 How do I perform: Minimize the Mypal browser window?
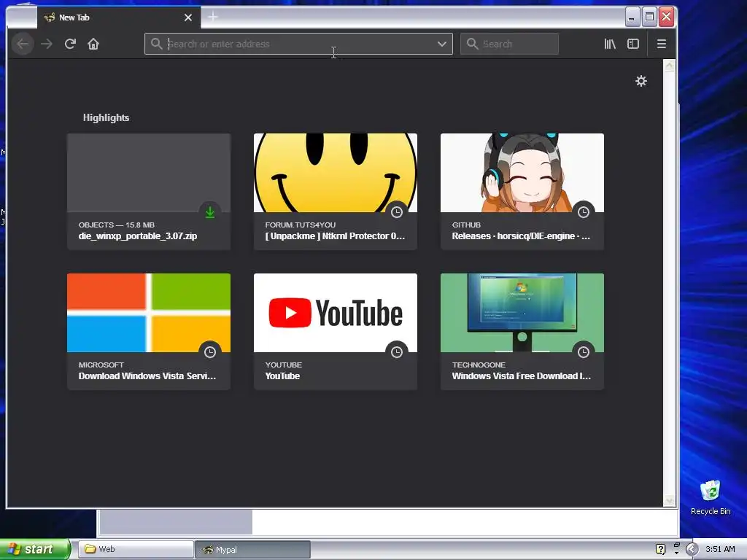click(x=632, y=17)
